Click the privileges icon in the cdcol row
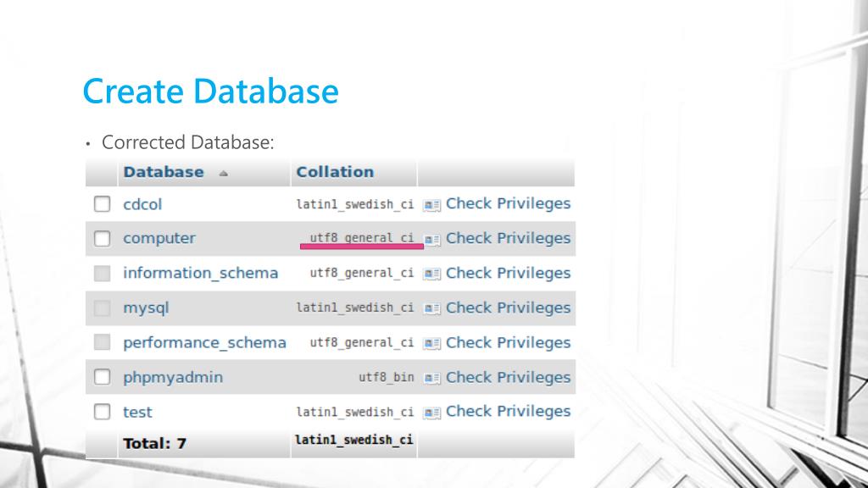Screen dimensions: 868x488 [431, 205]
